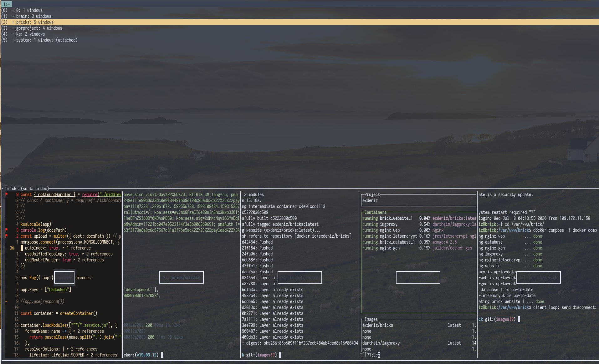The image size is (599, 364).
Task: Click the 'digest: sha256:86b609f1...' line
Action: tap(300, 343)
